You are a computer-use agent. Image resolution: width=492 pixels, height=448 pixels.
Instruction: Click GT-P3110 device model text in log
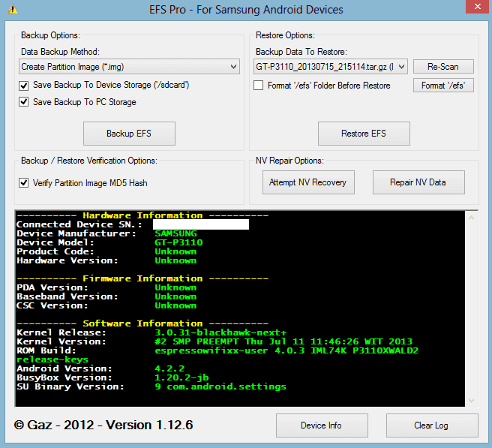(x=178, y=242)
